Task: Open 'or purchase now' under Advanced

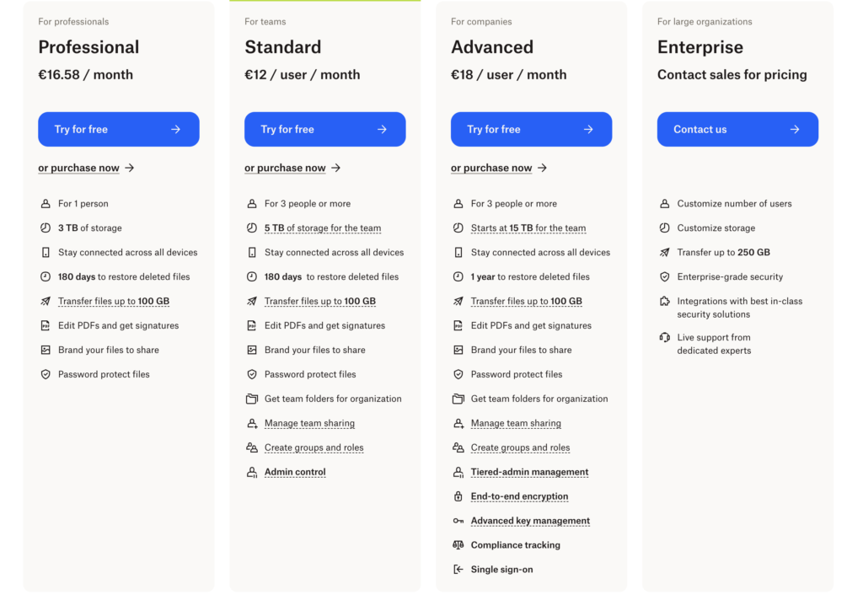Action: (x=493, y=168)
